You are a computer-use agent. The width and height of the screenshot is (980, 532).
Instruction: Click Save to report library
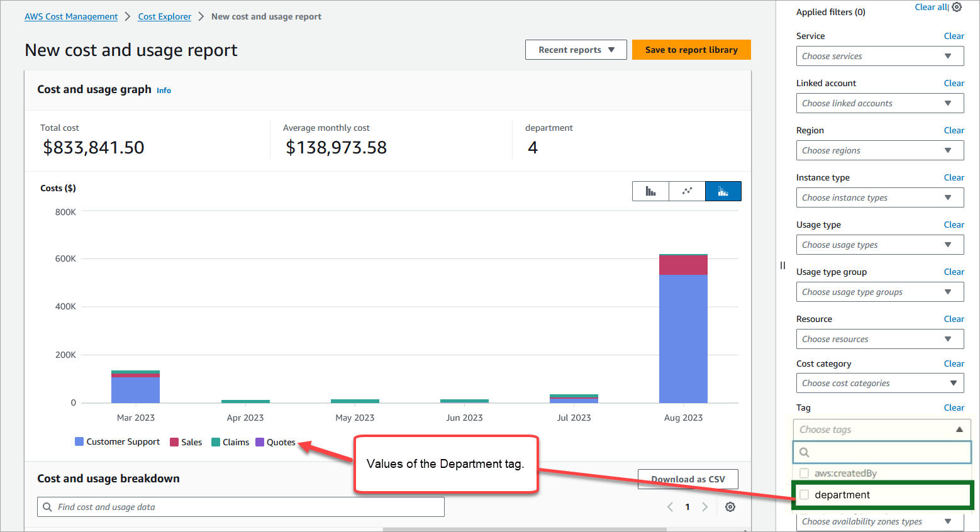(x=691, y=50)
